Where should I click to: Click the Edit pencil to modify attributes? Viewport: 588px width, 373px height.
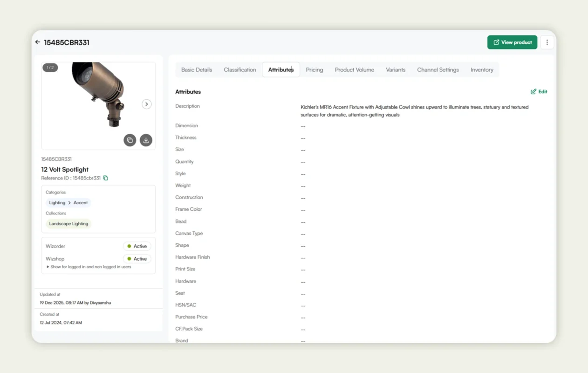[x=539, y=91]
